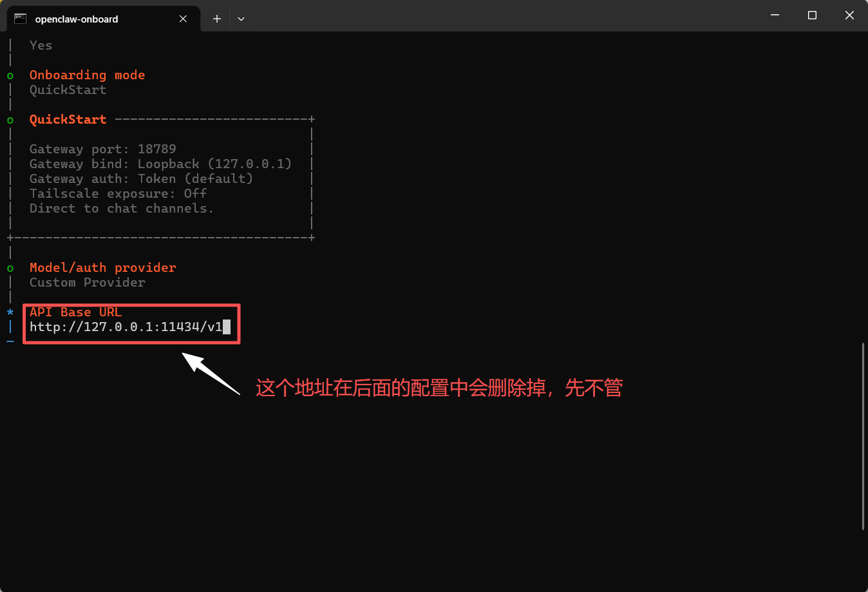Click the terminal vertical scrollbar
This screenshot has height=592, width=868.
[x=863, y=436]
